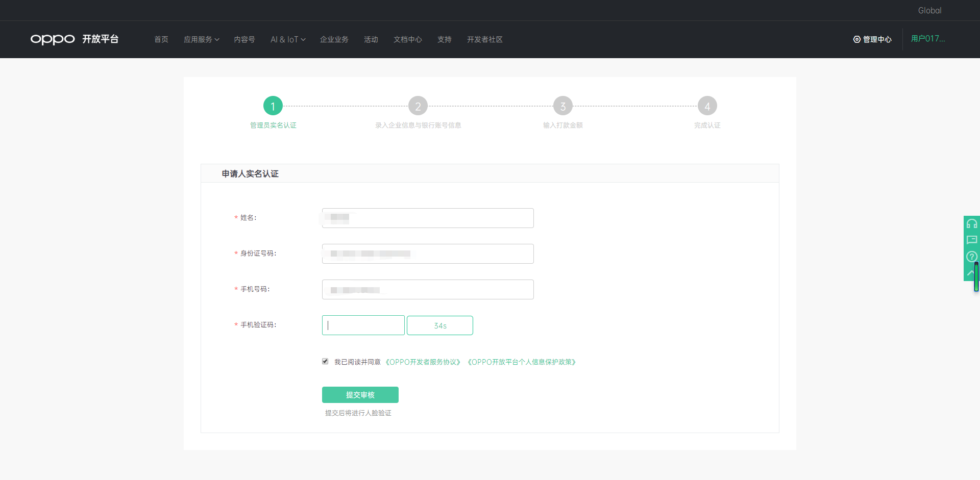Viewport: 980px width, 480px height.
Task: Select step 1 管理员实名认证 circle
Action: tap(273, 106)
